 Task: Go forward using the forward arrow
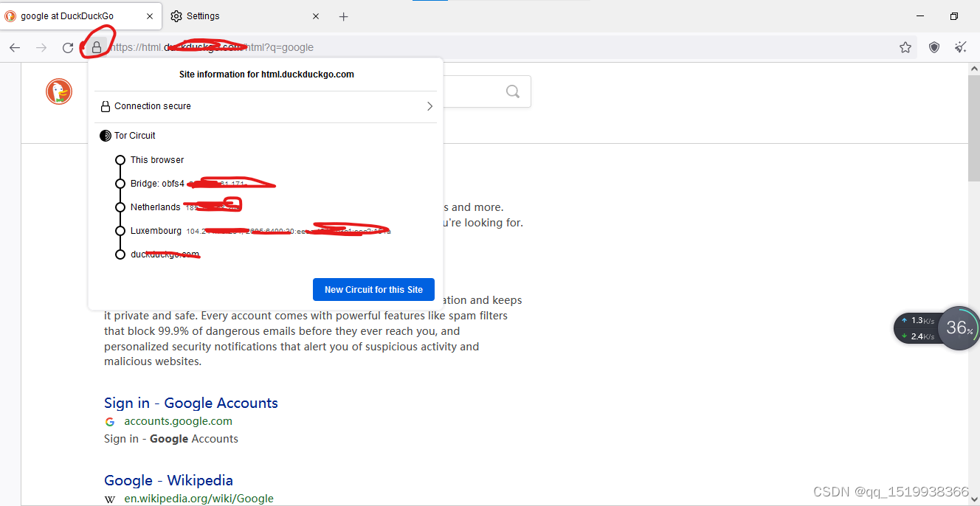[41, 47]
